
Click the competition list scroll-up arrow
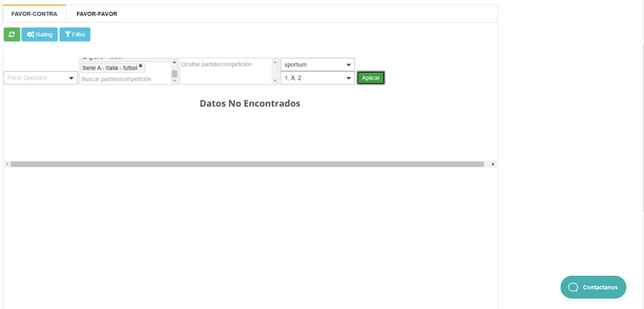coord(175,62)
